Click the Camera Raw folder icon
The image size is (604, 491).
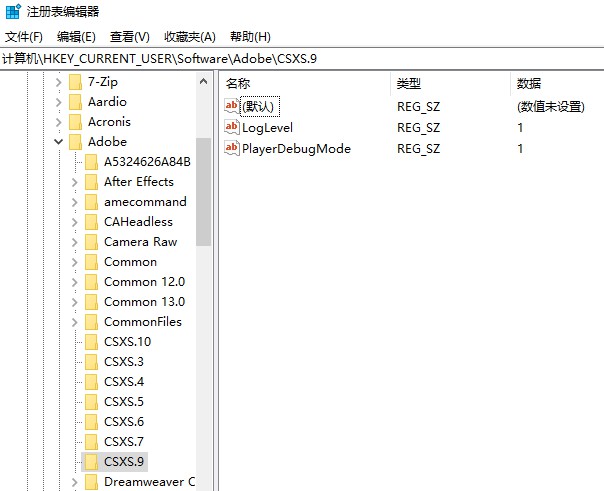[x=91, y=242]
